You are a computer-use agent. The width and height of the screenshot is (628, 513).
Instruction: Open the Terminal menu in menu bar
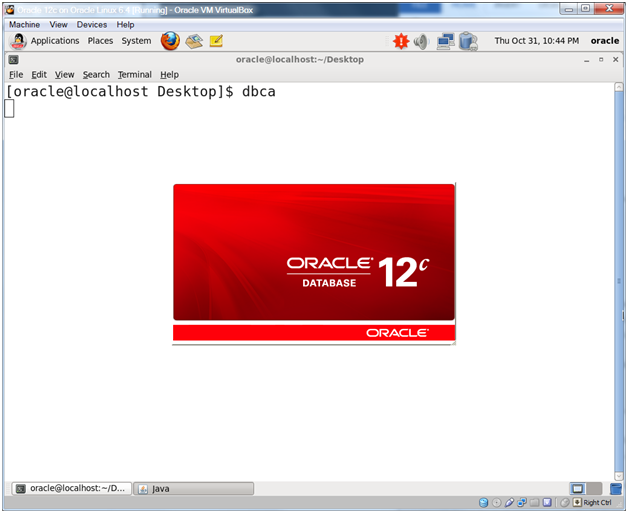point(134,74)
